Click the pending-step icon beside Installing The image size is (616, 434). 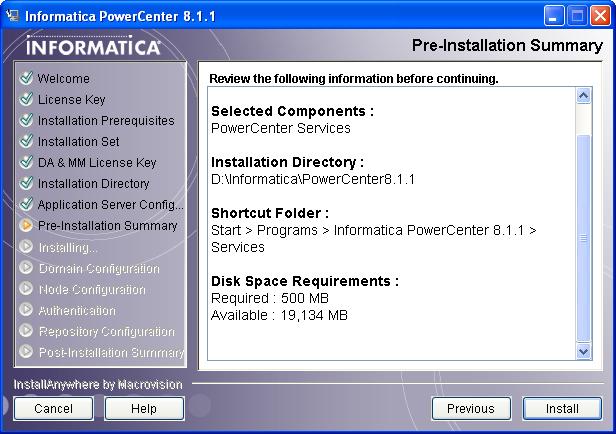coord(26,246)
